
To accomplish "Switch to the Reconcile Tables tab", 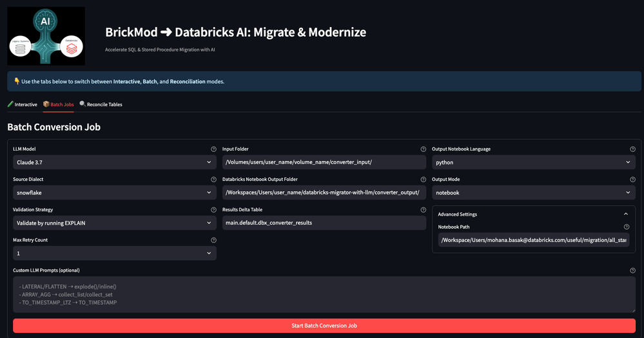I will pyautogui.click(x=101, y=104).
